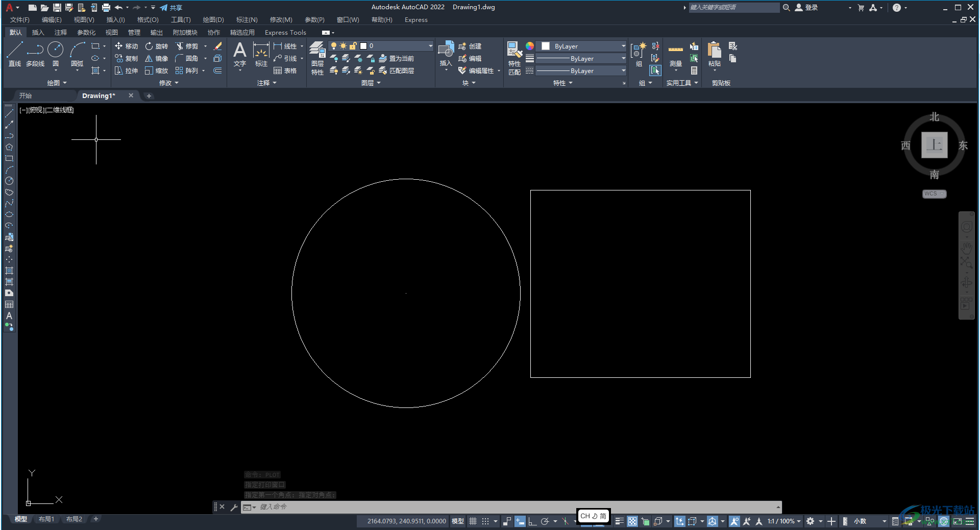Click the Share (共享) button
The height and width of the screenshot is (530, 980).
[x=171, y=8]
